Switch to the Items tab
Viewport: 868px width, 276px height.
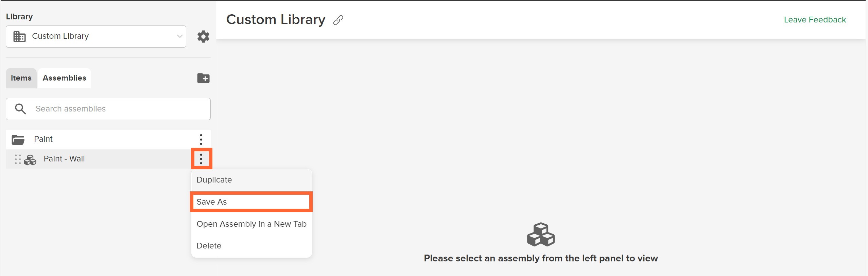coord(21,78)
